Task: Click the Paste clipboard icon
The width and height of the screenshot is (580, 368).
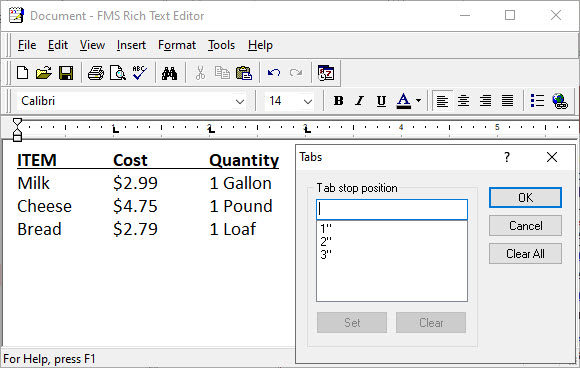Action: [244, 72]
